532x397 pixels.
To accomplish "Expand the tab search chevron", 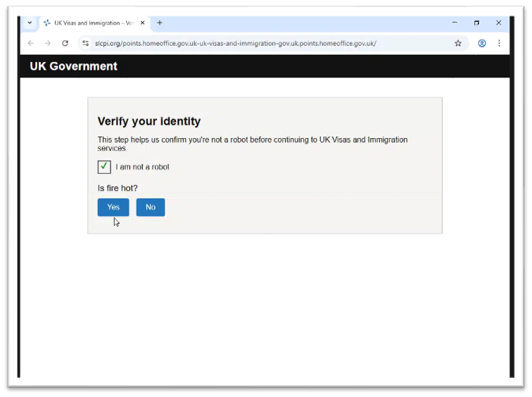I will [x=30, y=23].
